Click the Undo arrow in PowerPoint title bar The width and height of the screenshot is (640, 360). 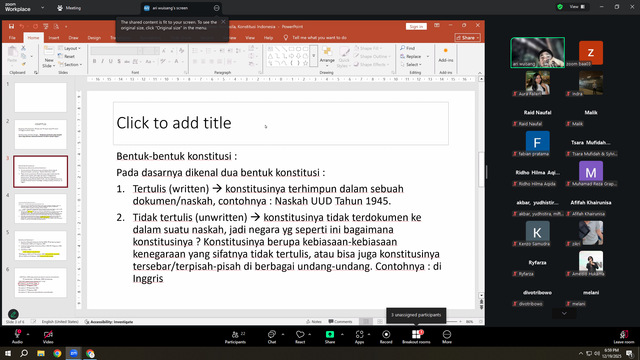pos(22,27)
